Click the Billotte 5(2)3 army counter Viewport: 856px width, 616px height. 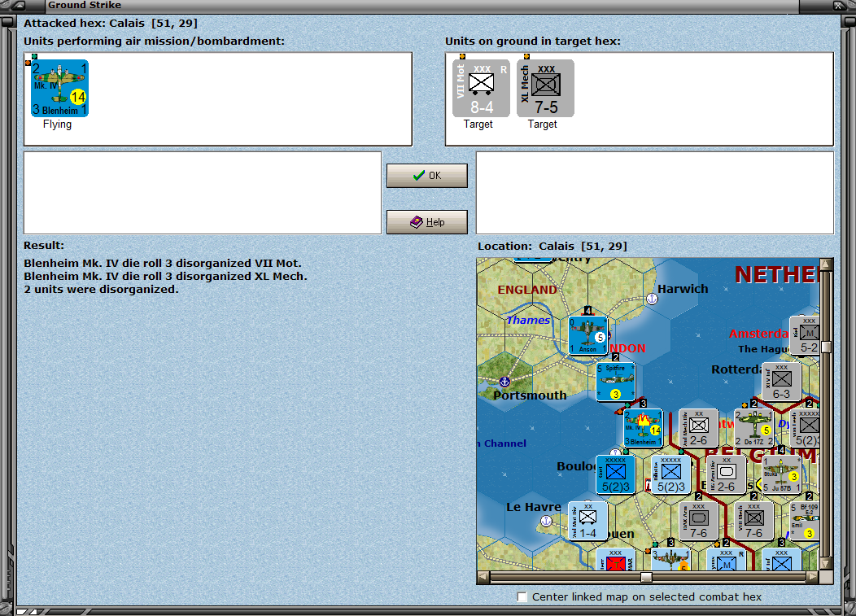pos(671,474)
